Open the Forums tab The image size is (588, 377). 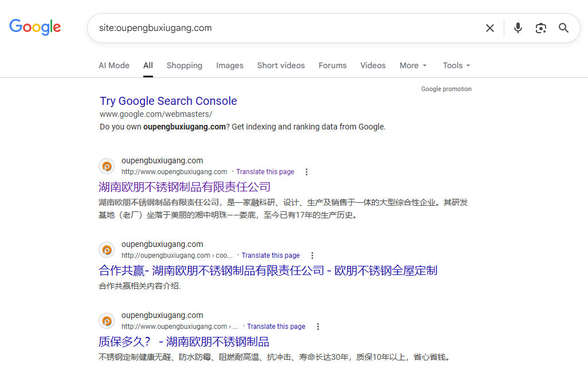pyautogui.click(x=332, y=65)
